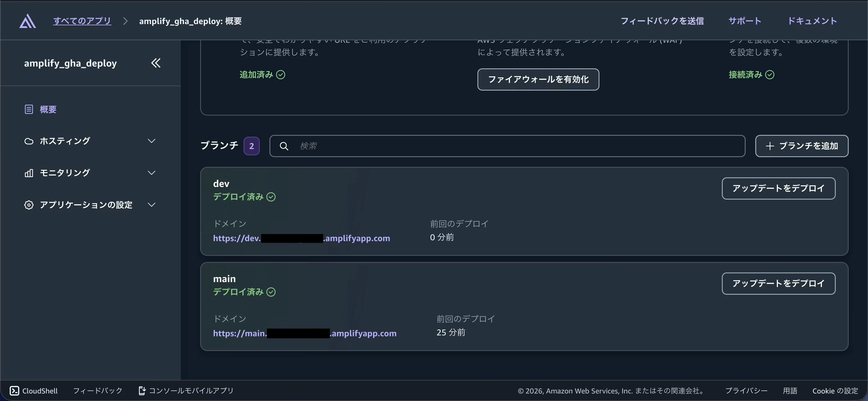The image size is (868, 401).
Task: Collapse the sidebar with double-chevron icon
Action: tap(156, 63)
